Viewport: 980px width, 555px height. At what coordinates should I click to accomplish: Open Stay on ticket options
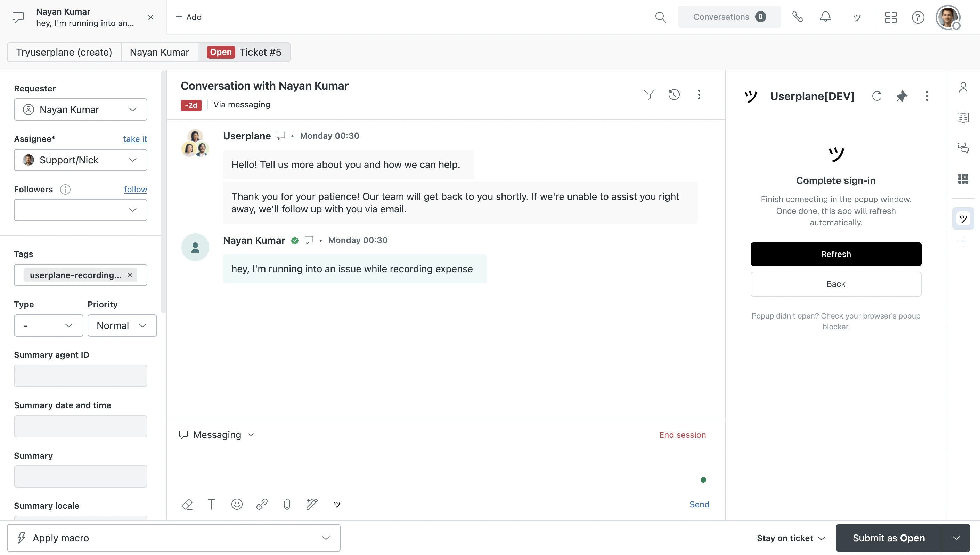click(x=791, y=538)
